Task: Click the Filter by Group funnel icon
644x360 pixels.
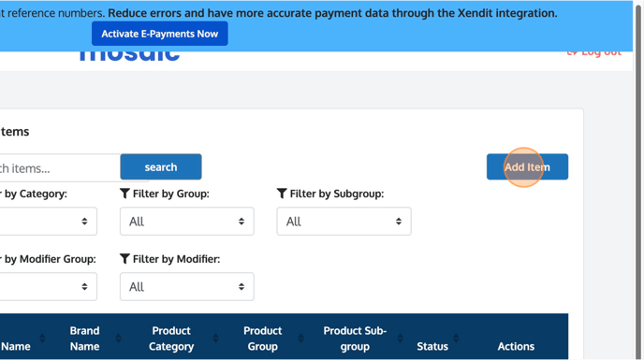Action: [124, 194]
